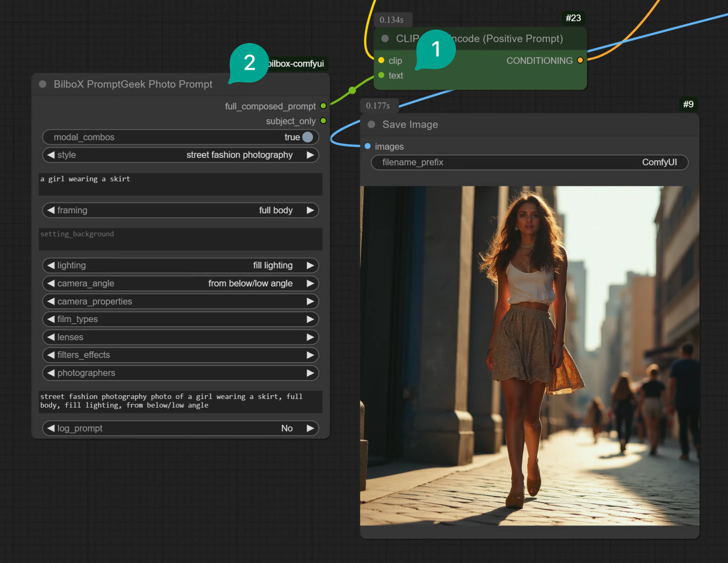The width and height of the screenshot is (728, 563).
Task: Click the bilbox-comfyui node badge
Action: point(297,64)
